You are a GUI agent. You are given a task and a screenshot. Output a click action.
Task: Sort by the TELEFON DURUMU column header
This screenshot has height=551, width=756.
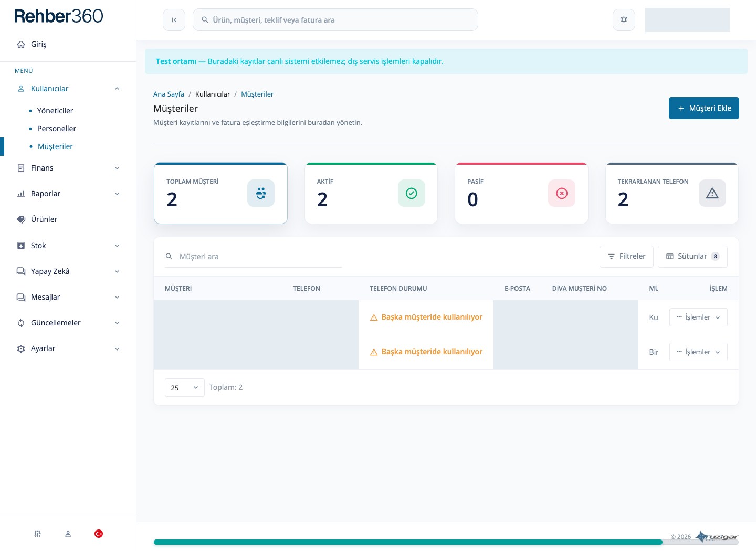(398, 289)
